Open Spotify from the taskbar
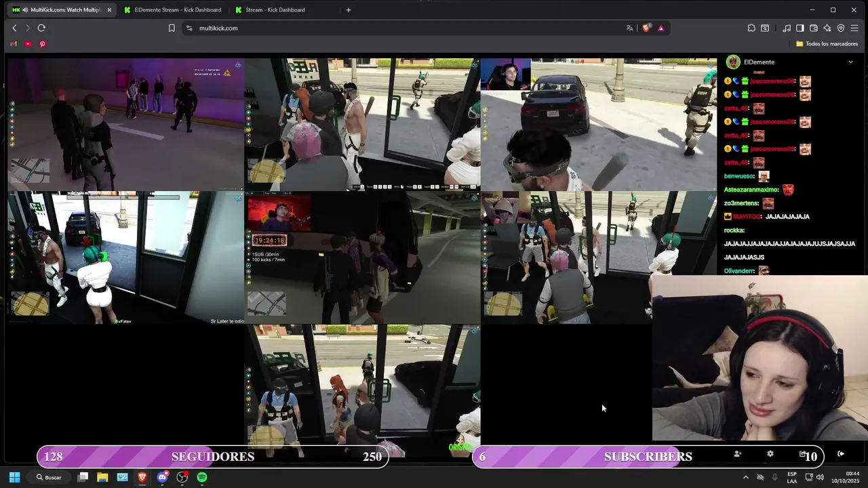 202,477
